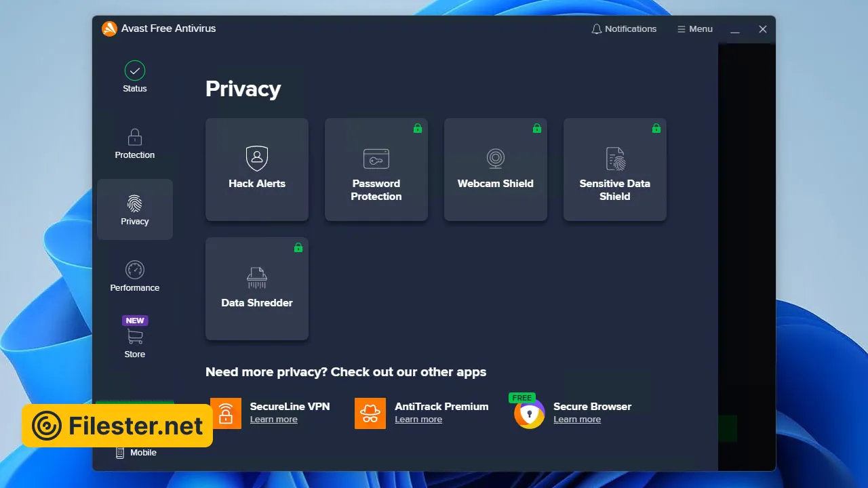This screenshot has width=868, height=488.
Task: Open the Notifications bell
Action: 597,29
